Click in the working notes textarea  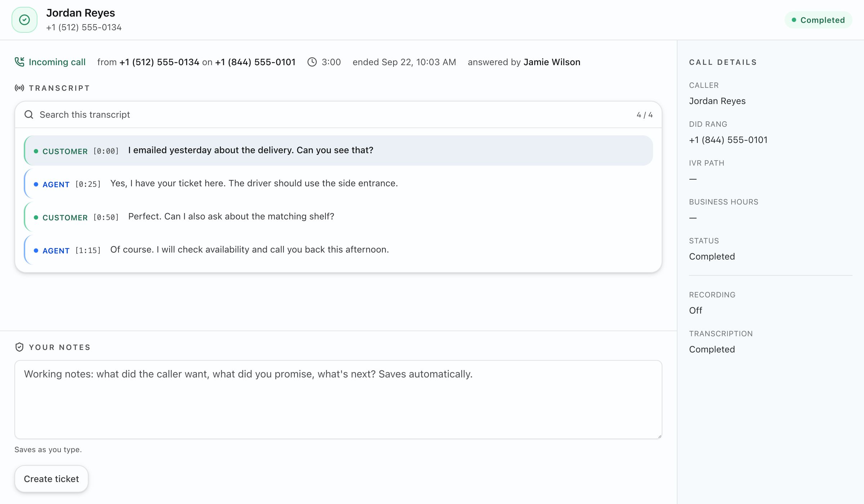point(338,400)
